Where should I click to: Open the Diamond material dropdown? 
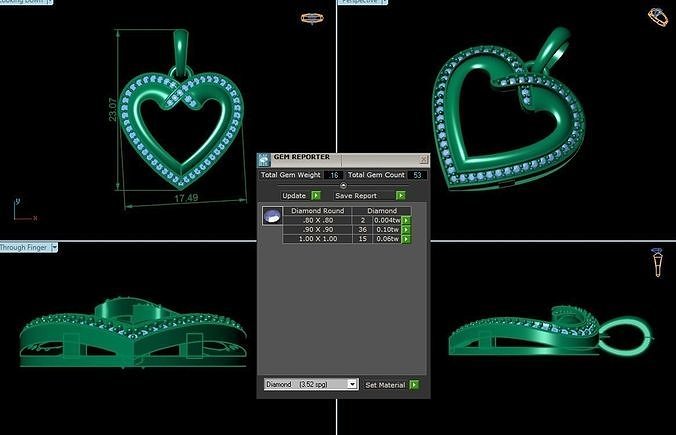click(352, 384)
